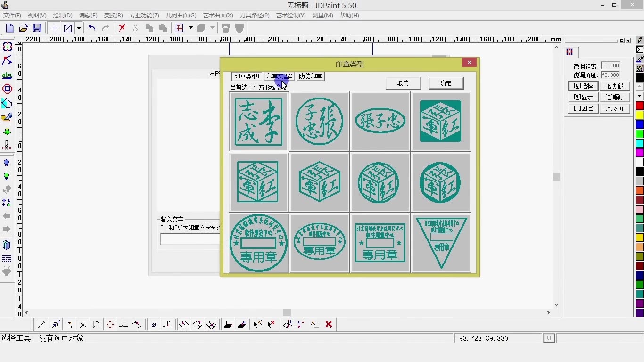Click the Save icon in the toolbar
The height and width of the screenshot is (362, 644).
[37, 28]
